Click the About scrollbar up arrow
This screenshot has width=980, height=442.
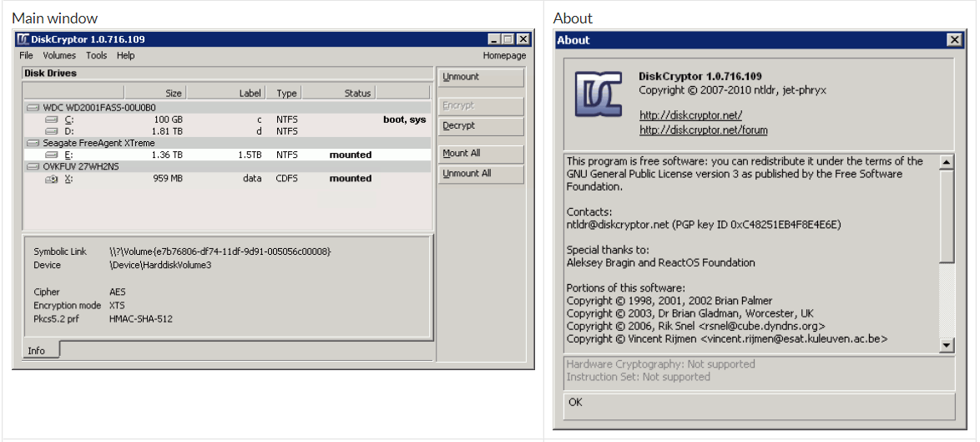pos(947,162)
